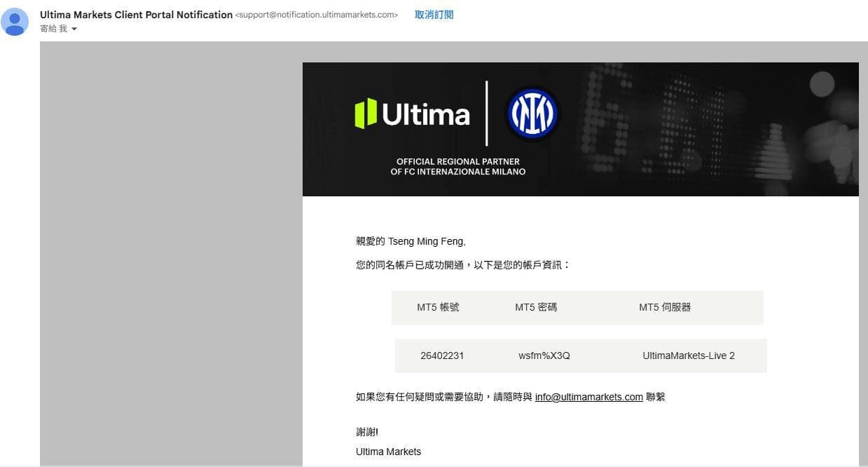Click the server value UltimaMarkets-Live 2
The width and height of the screenshot is (868, 467).
(x=689, y=356)
